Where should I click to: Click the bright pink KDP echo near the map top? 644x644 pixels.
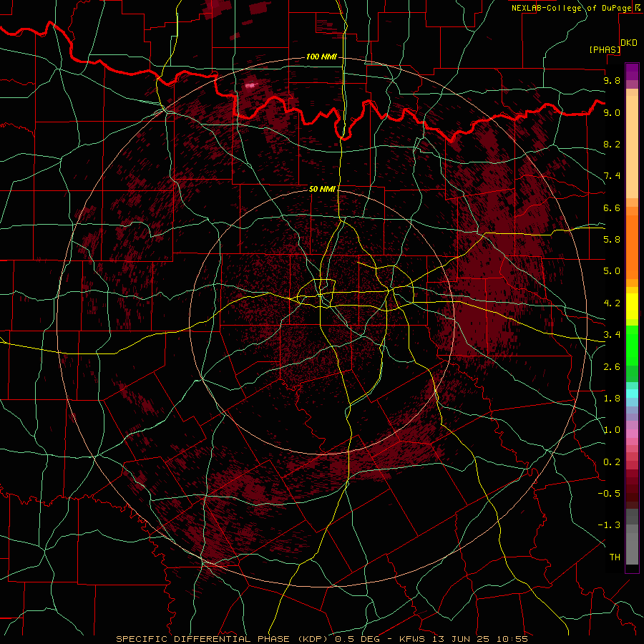coord(250,85)
